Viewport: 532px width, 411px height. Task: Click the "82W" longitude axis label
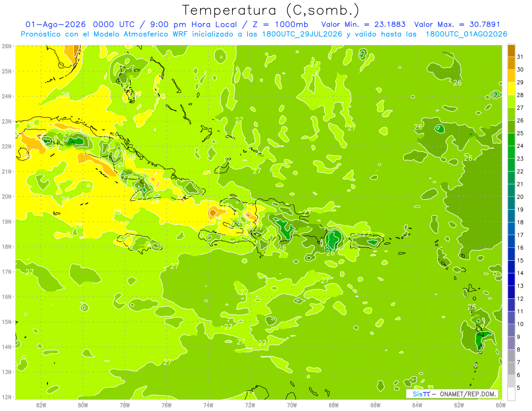(41, 405)
